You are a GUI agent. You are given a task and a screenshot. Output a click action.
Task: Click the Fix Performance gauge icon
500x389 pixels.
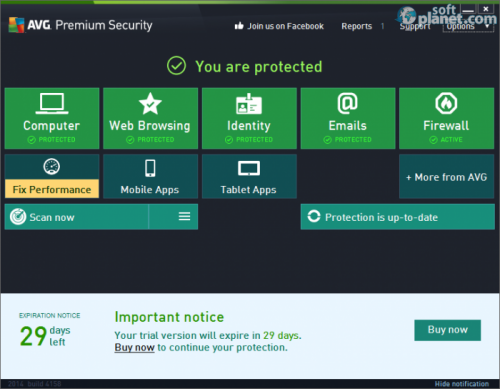(x=52, y=167)
